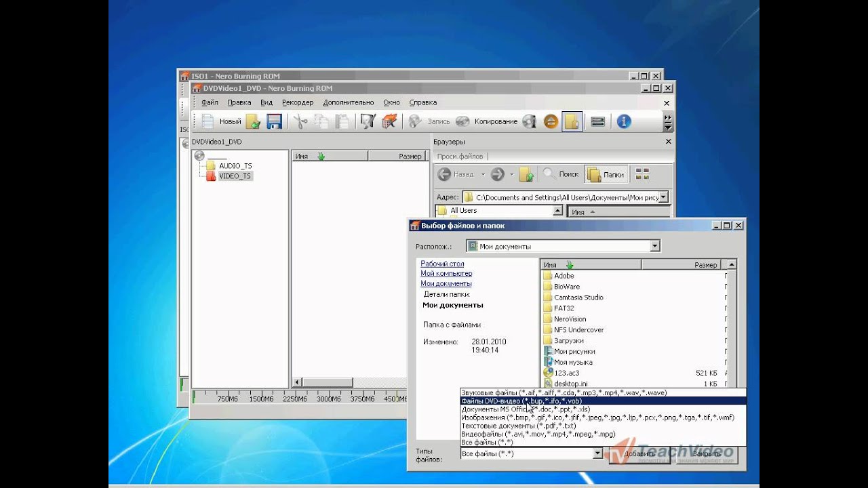Open the Окно menu

pos(392,102)
